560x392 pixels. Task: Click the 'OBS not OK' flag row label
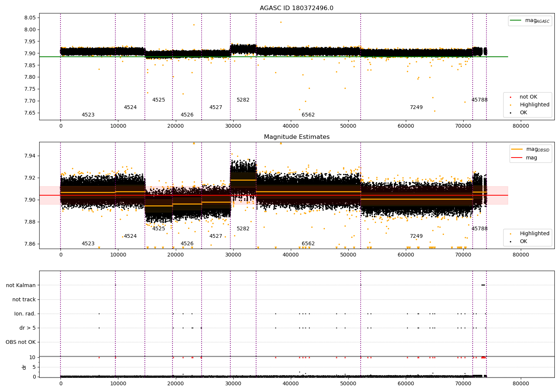[x=21, y=342]
